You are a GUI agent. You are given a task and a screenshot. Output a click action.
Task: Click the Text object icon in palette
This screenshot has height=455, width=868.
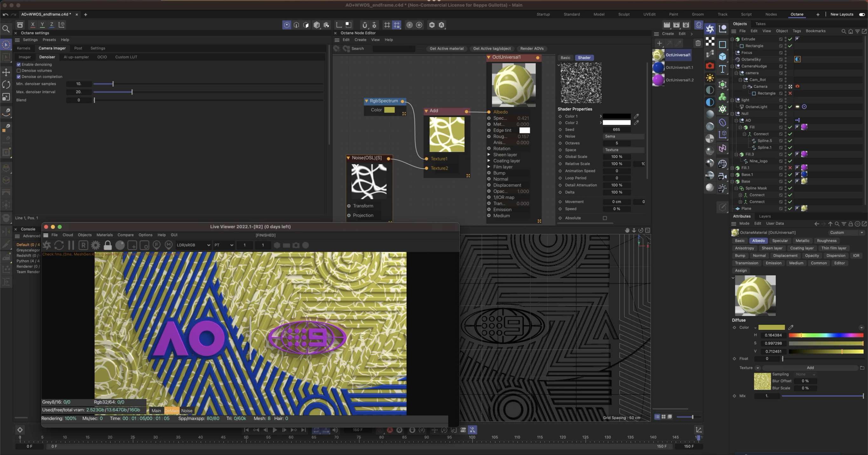point(722,69)
